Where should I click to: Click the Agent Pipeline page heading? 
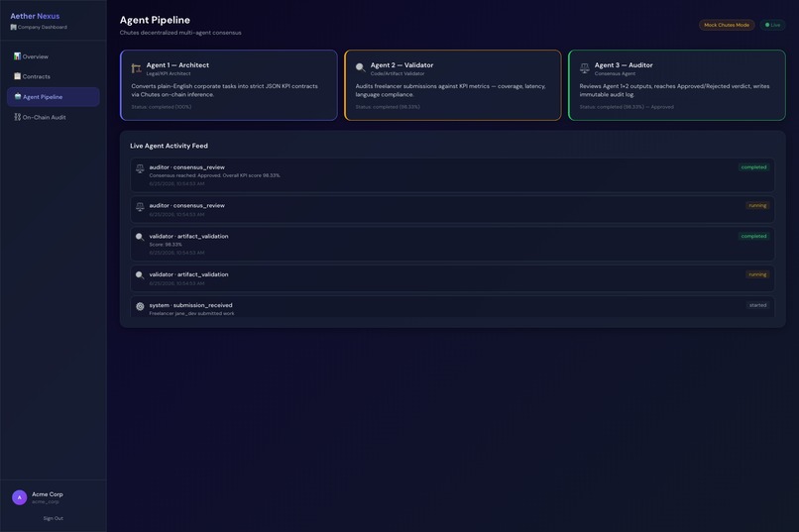tap(155, 20)
